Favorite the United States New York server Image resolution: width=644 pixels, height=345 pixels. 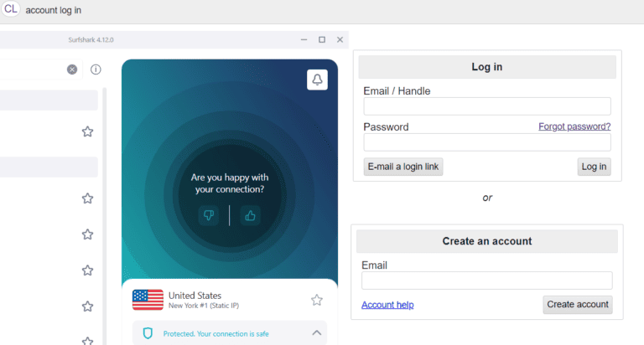317,301
